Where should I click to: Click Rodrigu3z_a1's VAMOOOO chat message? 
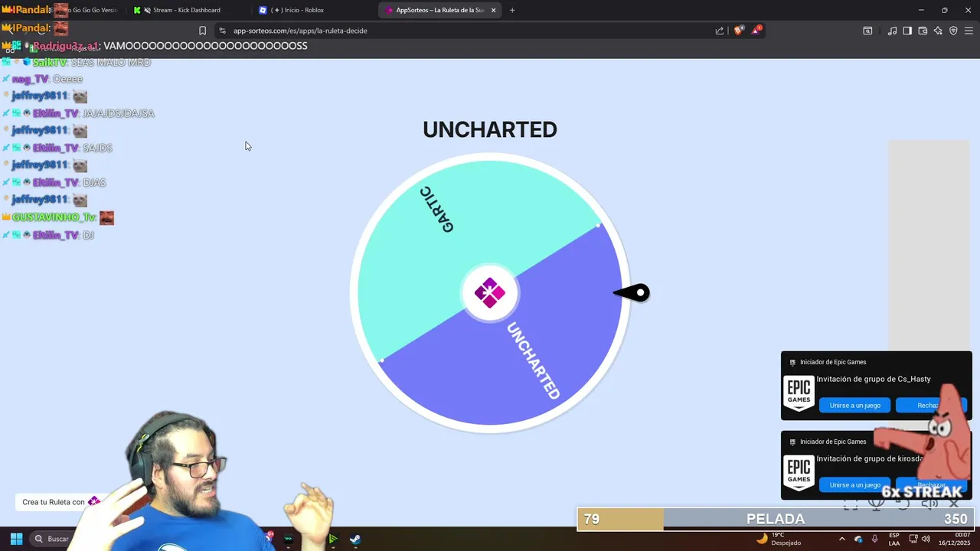pyautogui.click(x=205, y=46)
